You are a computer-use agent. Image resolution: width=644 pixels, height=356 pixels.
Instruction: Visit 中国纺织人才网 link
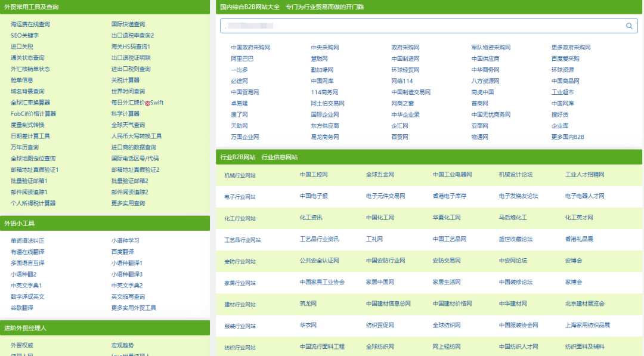pyautogui.click(x=518, y=346)
